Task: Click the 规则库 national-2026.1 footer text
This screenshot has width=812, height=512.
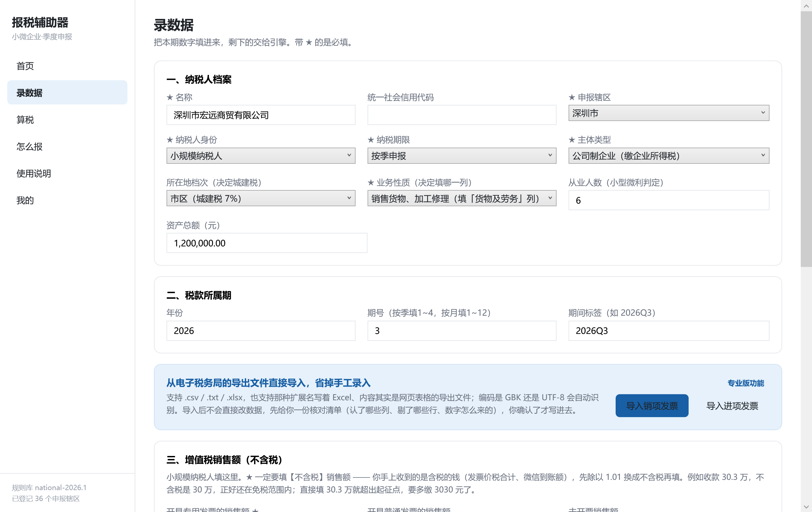Action: 49,487
